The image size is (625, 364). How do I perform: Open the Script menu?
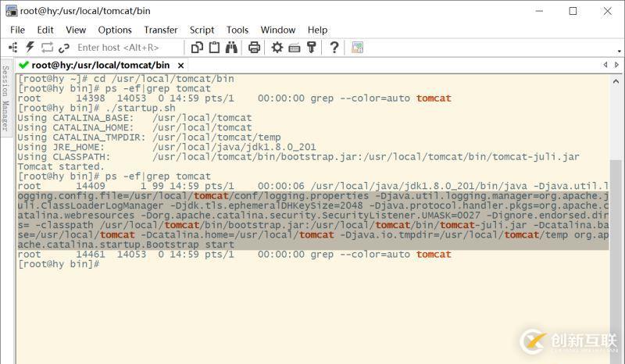click(x=202, y=30)
